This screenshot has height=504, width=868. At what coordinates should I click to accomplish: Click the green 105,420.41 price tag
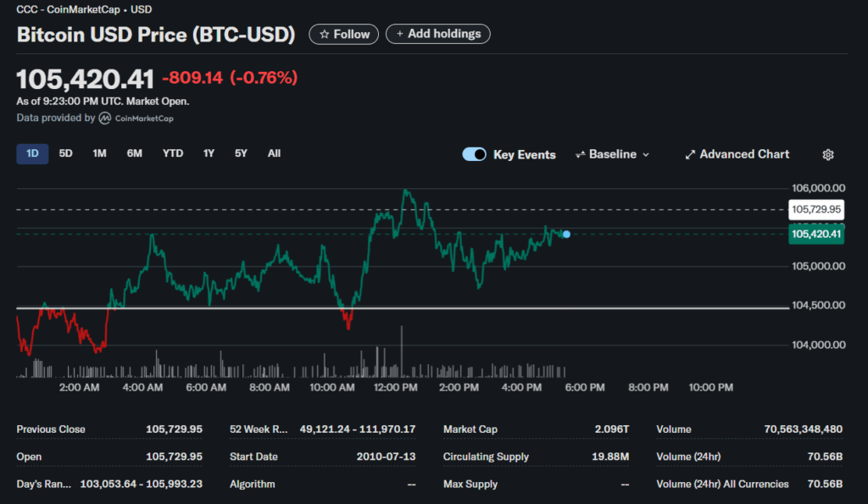(816, 234)
